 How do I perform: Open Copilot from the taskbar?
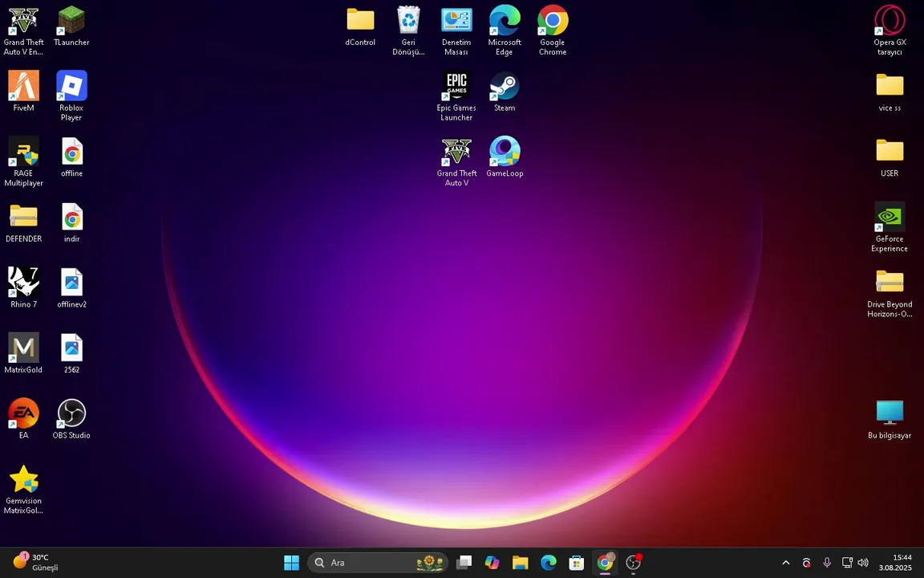click(x=492, y=563)
